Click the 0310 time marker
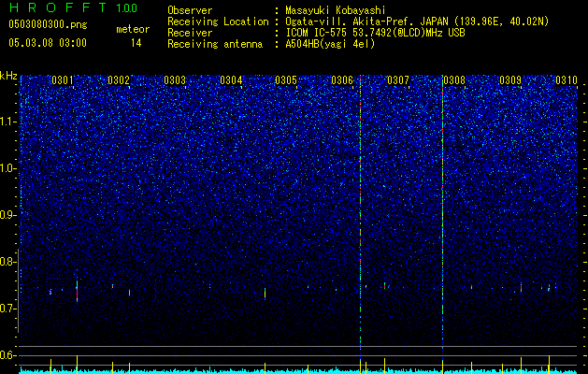Image resolution: width=588 pixels, height=374 pixels. (x=566, y=80)
